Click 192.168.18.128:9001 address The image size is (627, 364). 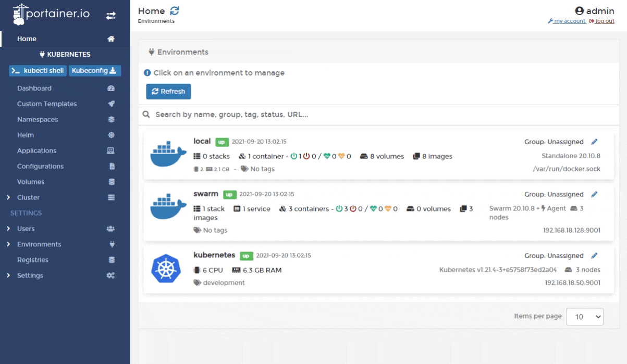tap(572, 230)
